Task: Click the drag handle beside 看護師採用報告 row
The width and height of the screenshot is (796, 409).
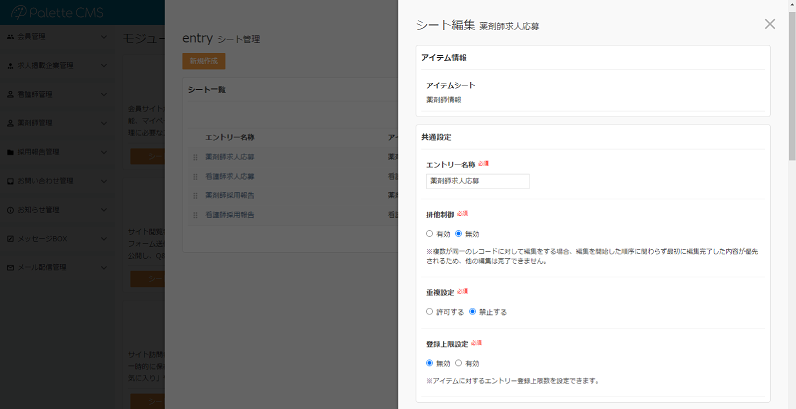Action: 195,215
